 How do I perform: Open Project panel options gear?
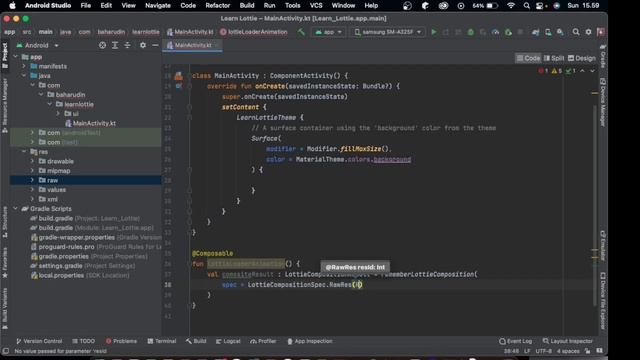[x=142, y=45]
